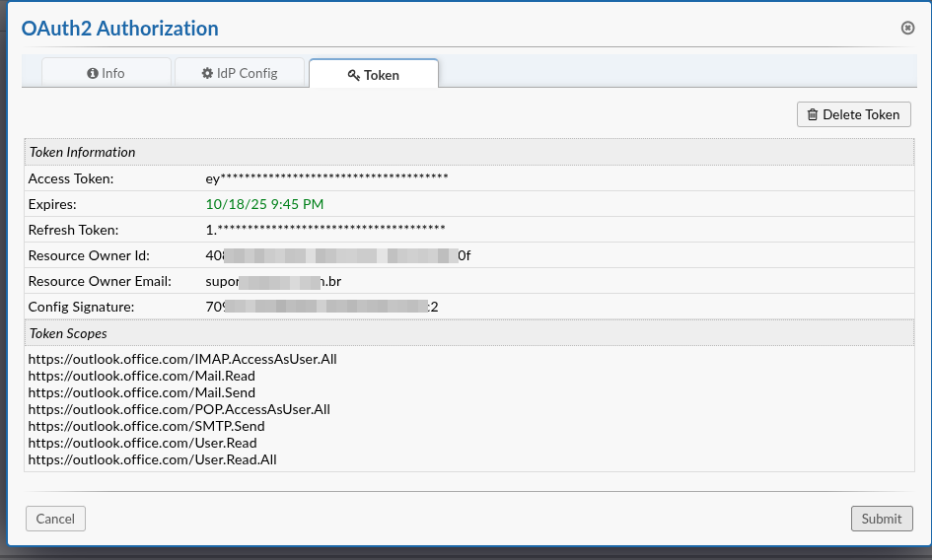Click the Token Information section header
The image size is (932, 560).
[83, 152]
